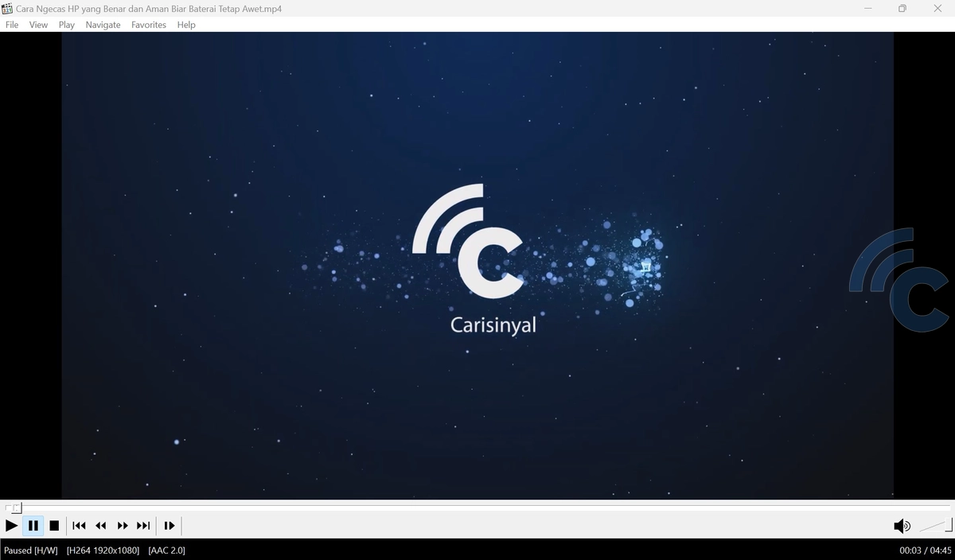Click the Paused [H/W] status text
The width and height of the screenshot is (955, 560).
coord(31,550)
